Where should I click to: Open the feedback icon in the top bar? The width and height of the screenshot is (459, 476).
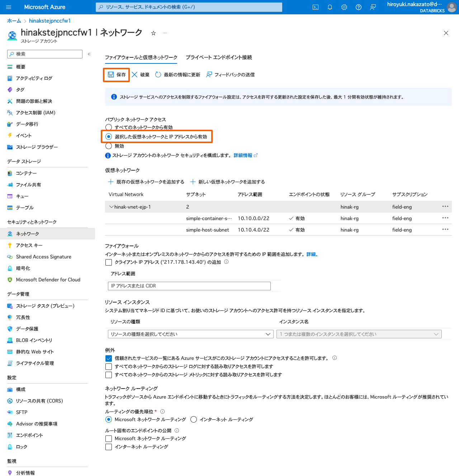[373, 7]
